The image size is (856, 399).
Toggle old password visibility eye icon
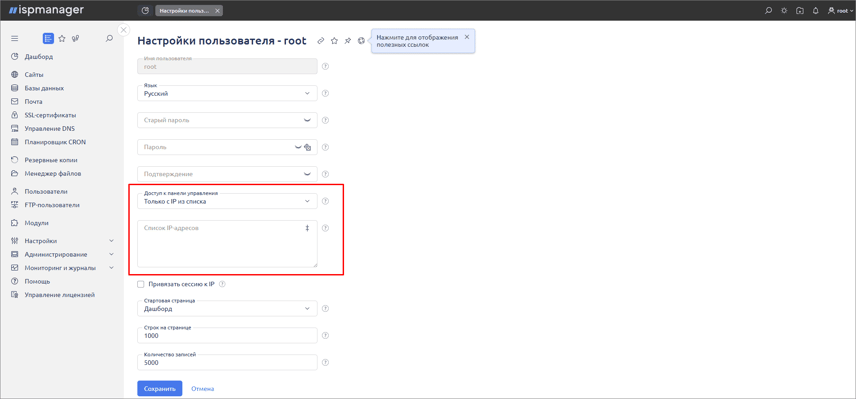coord(307,120)
